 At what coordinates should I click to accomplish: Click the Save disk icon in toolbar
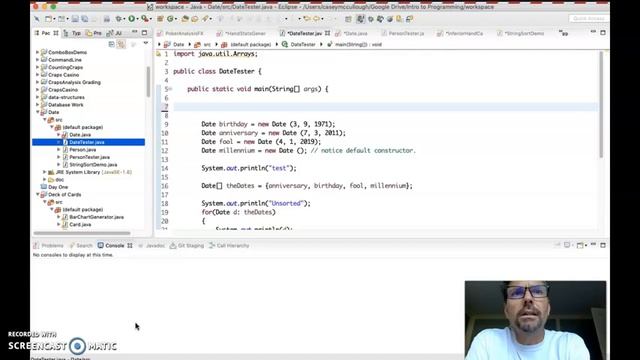click(75, 19)
